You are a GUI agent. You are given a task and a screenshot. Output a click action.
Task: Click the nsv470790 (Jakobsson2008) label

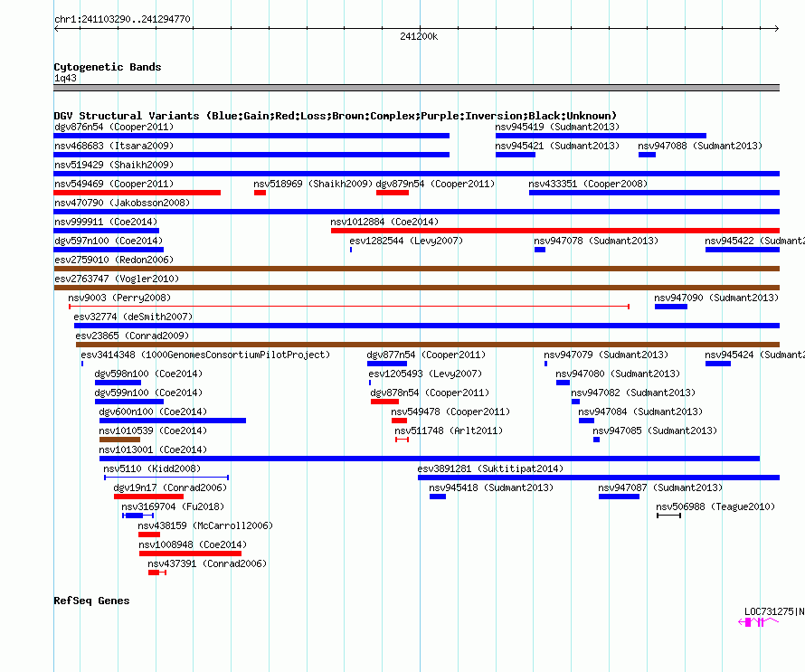point(122,203)
